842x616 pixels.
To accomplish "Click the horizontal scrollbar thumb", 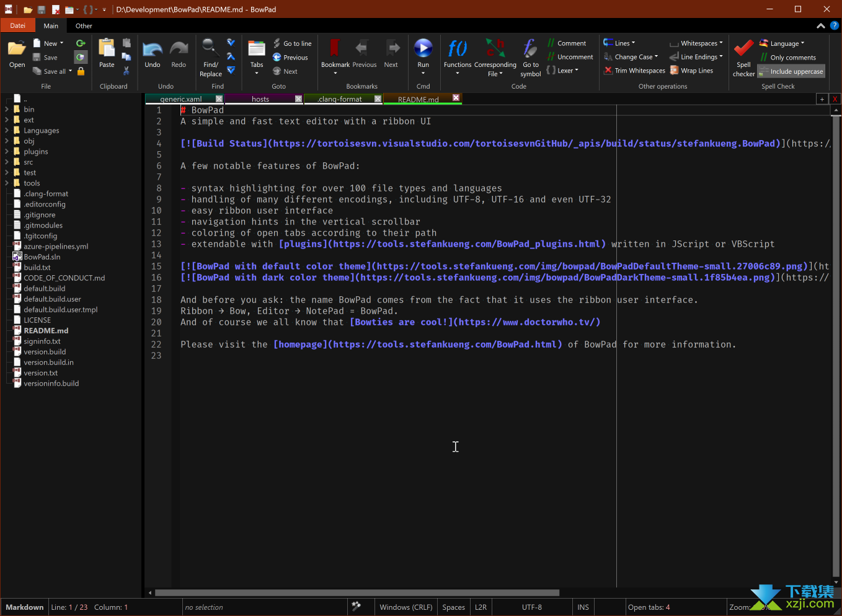I will click(x=357, y=593).
